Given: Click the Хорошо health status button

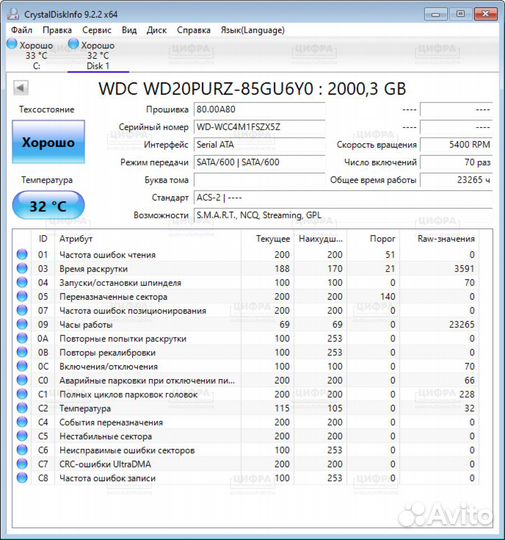Looking at the screenshot, I should pos(48,142).
